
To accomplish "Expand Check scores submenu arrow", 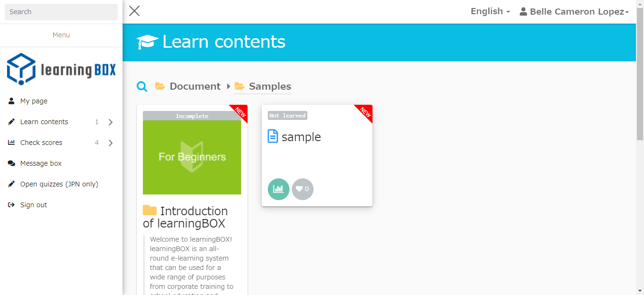I will (x=110, y=143).
